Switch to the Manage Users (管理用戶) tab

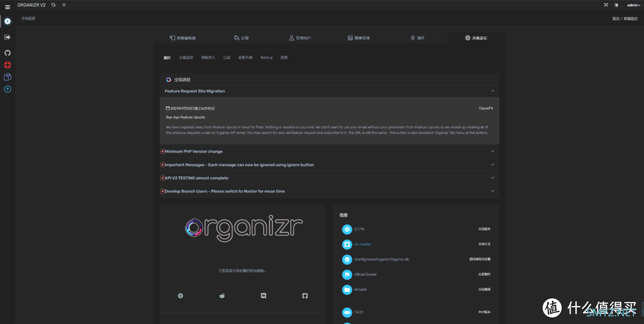tap(300, 38)
